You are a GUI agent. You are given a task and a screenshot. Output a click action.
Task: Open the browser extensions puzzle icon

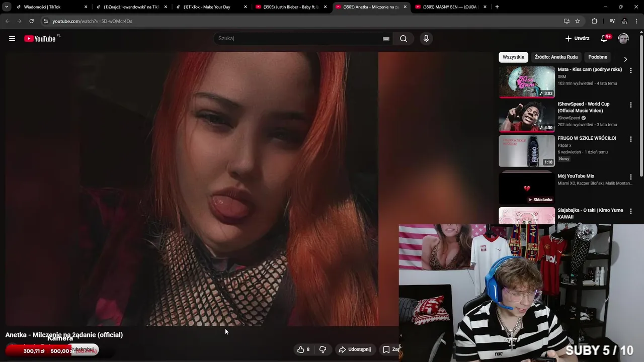point(595,21)
